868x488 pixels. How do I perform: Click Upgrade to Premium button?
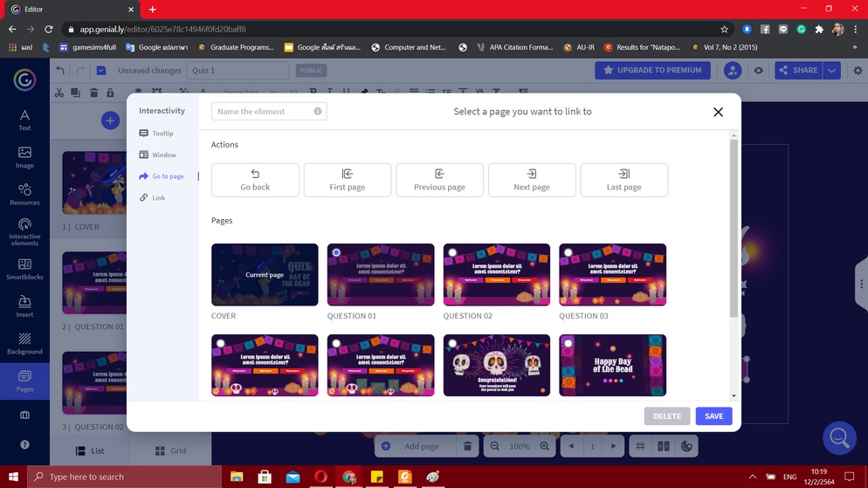point(652,70)
